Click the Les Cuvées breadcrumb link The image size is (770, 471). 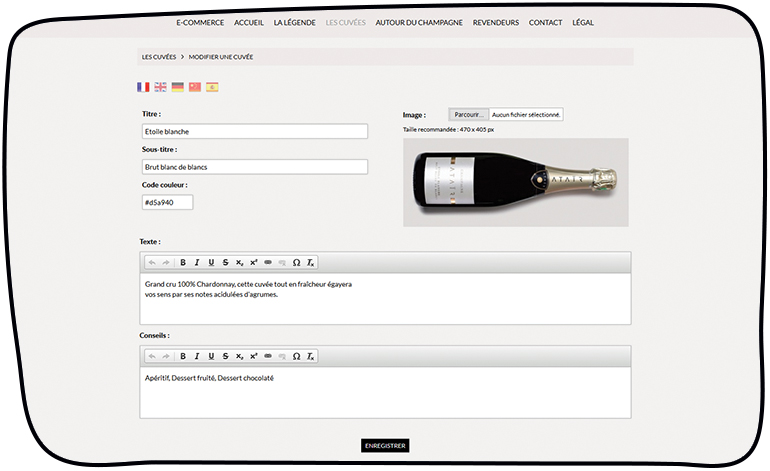pos(159,57)
